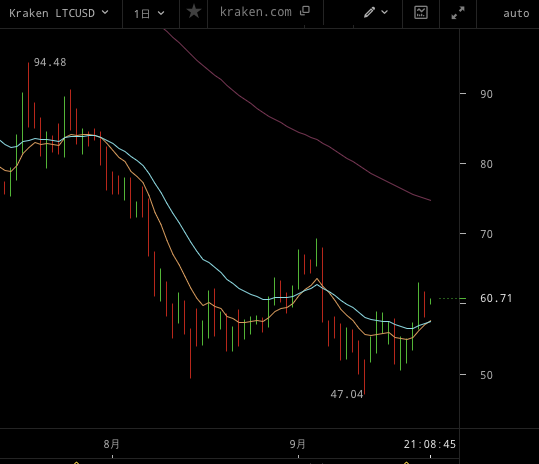Expand the drawing tools chevron
Screen dimensions: 539x464
click(385, 12)
